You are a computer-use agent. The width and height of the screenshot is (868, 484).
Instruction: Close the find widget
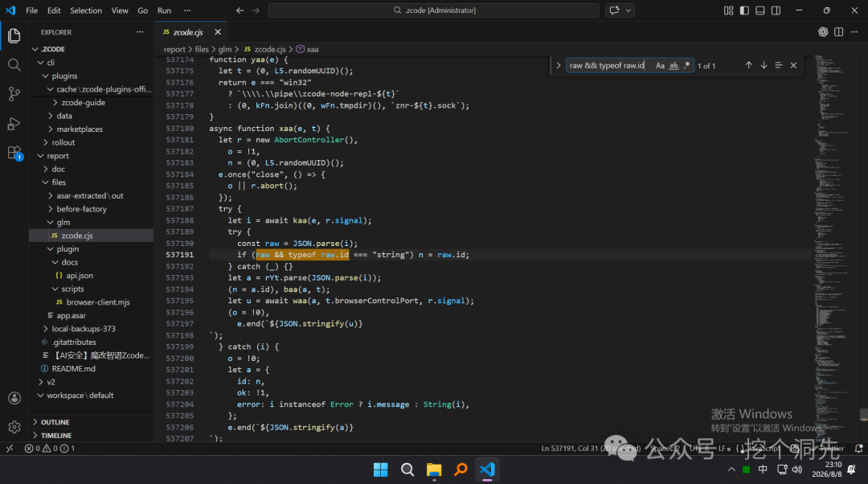point(794,65)
